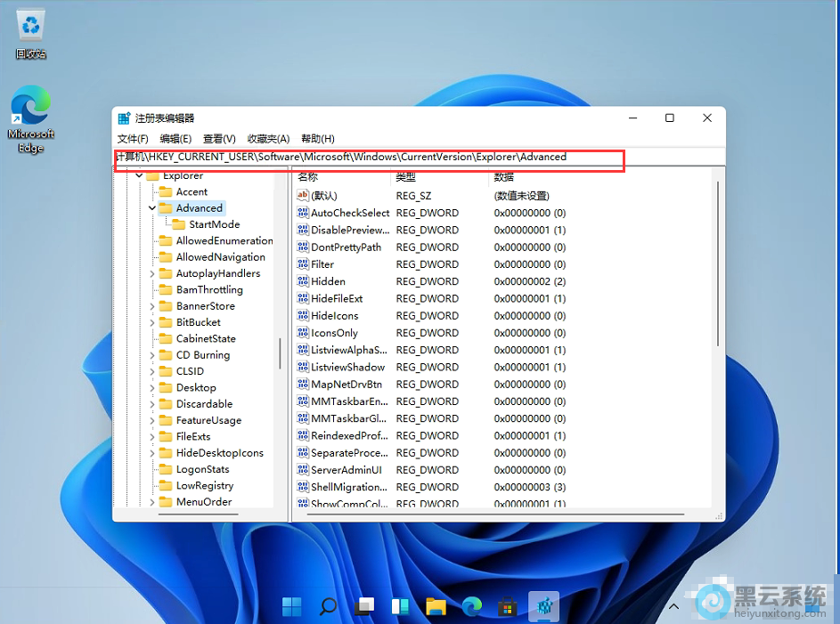This screenshot has height=624, width=840.
Task: Collapse the Explorer parent key
Action: coord(140,176)
